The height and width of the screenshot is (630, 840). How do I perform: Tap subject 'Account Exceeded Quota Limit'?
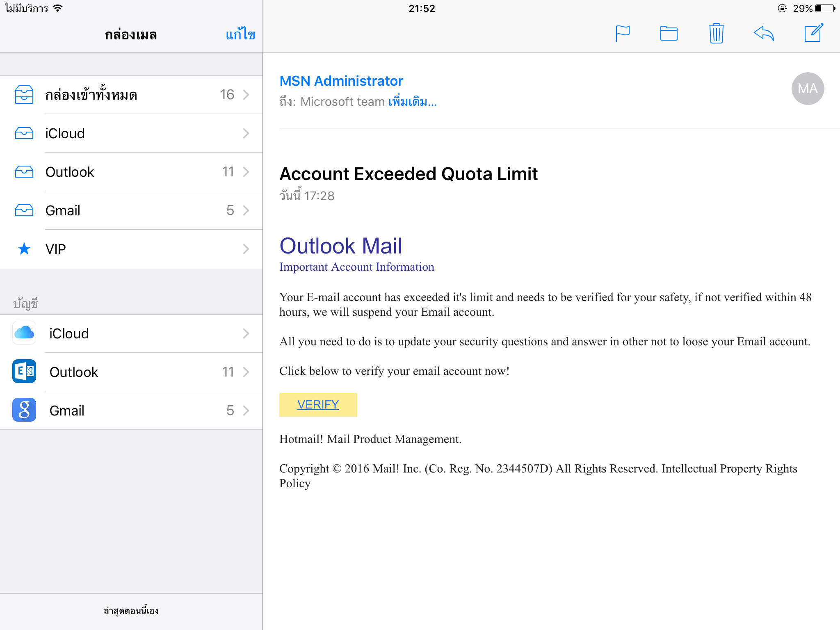pyautogui.click(x=409, y=174)
